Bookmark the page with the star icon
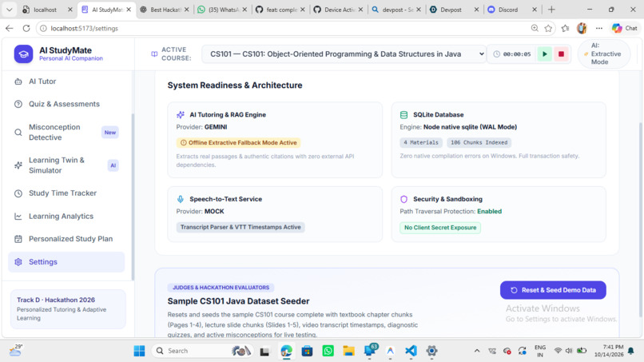 point(548,28)
